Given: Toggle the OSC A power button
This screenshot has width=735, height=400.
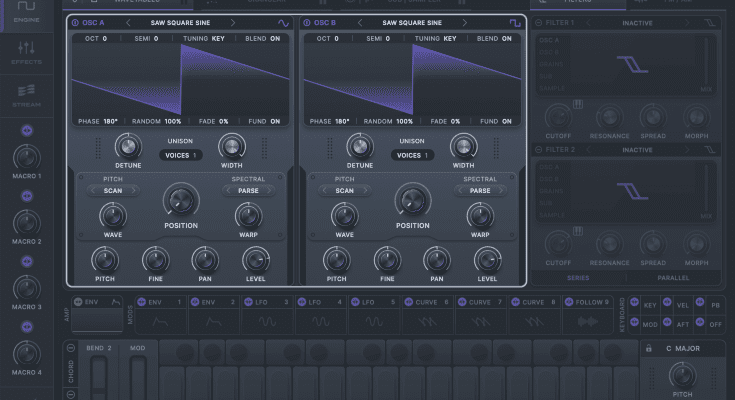Looking at the screenshot, I should click(x=76, y=22).
